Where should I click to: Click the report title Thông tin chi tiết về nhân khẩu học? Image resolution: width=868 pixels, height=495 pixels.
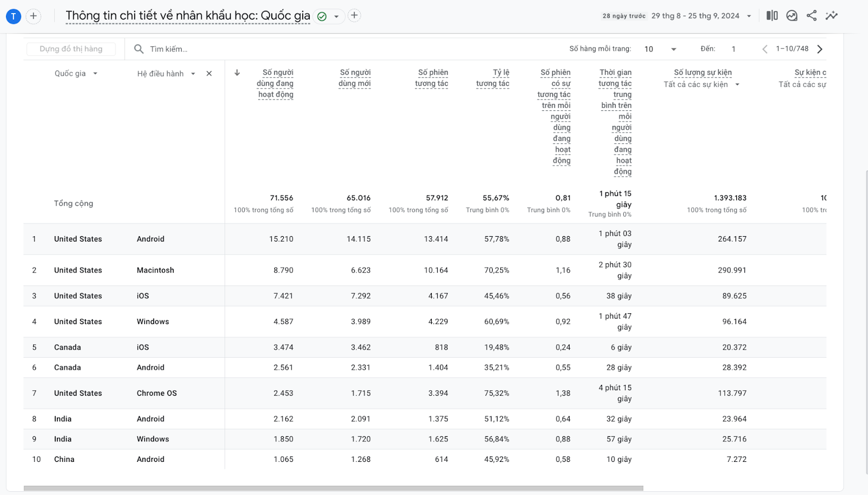pos(188,16)
